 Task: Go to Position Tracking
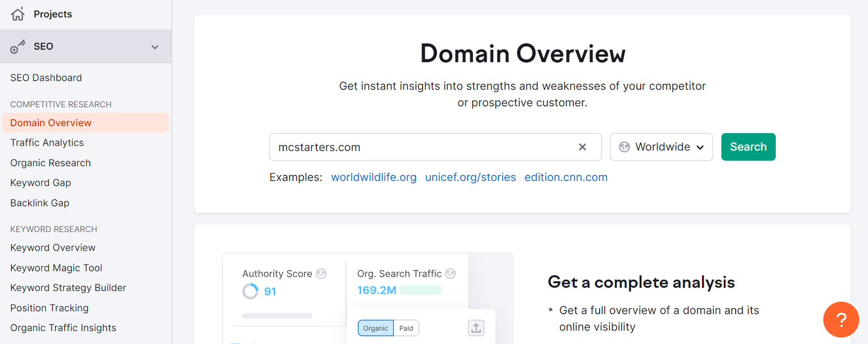coord(49,308)
